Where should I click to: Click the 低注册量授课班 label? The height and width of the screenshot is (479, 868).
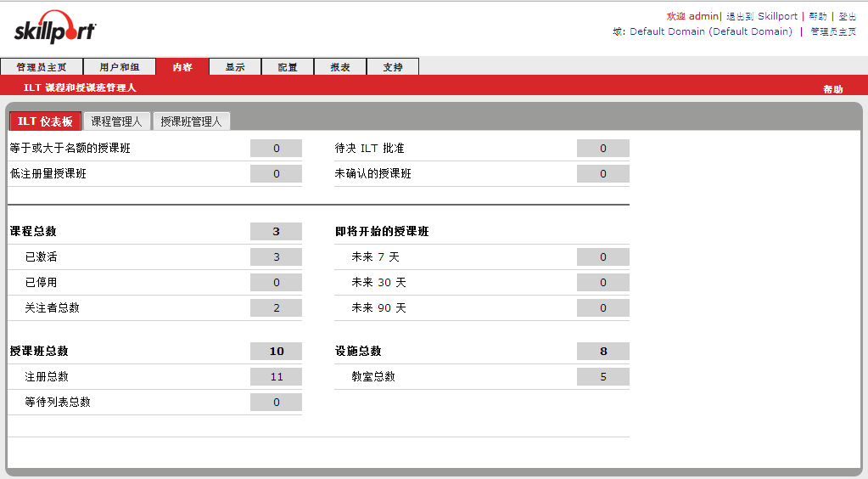(48, 173)
